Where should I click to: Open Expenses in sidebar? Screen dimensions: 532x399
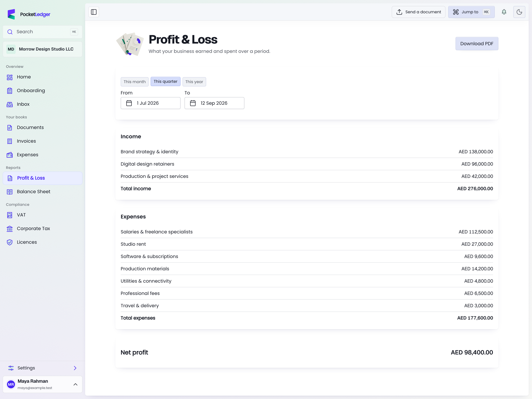43,155
